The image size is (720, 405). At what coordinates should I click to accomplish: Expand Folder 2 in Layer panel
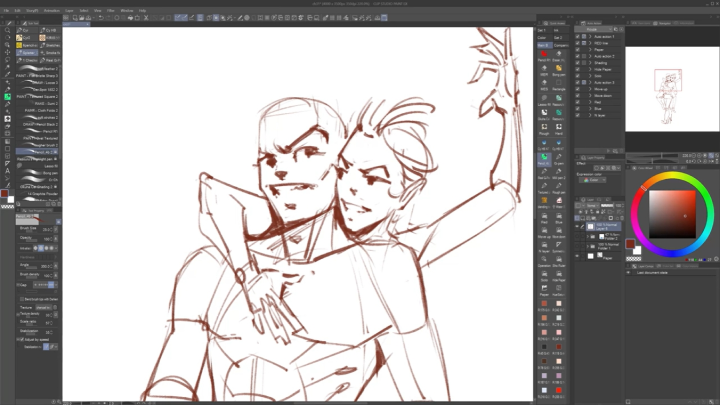click(587, 236)
